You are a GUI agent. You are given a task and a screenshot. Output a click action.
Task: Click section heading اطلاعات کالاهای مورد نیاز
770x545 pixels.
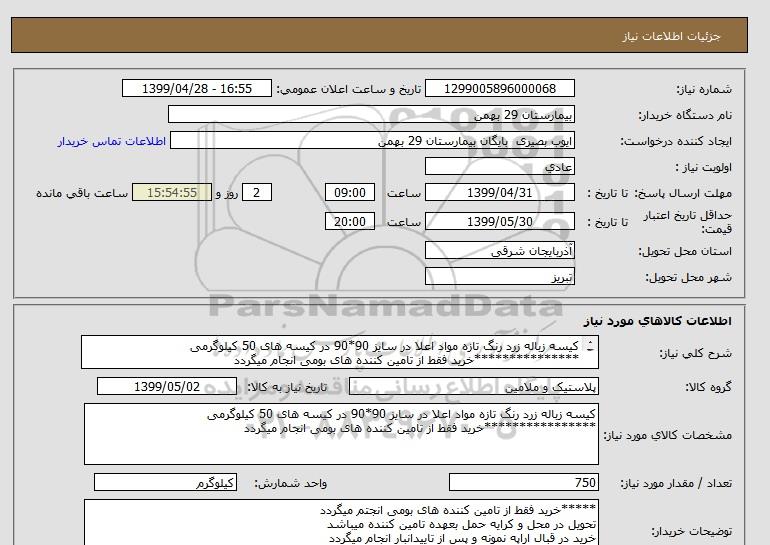(x=658, y=321)
